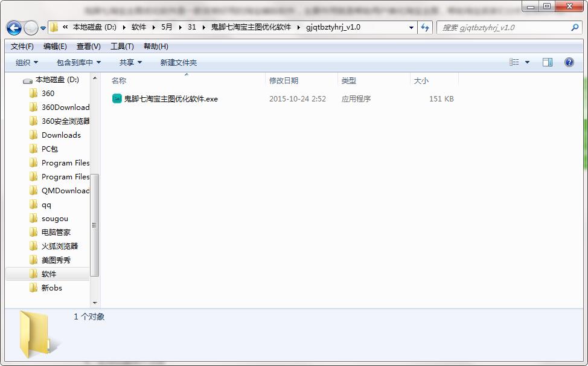Select the sougou folder
The width and height of the screenshot is (588, 366).
[55, 219]
